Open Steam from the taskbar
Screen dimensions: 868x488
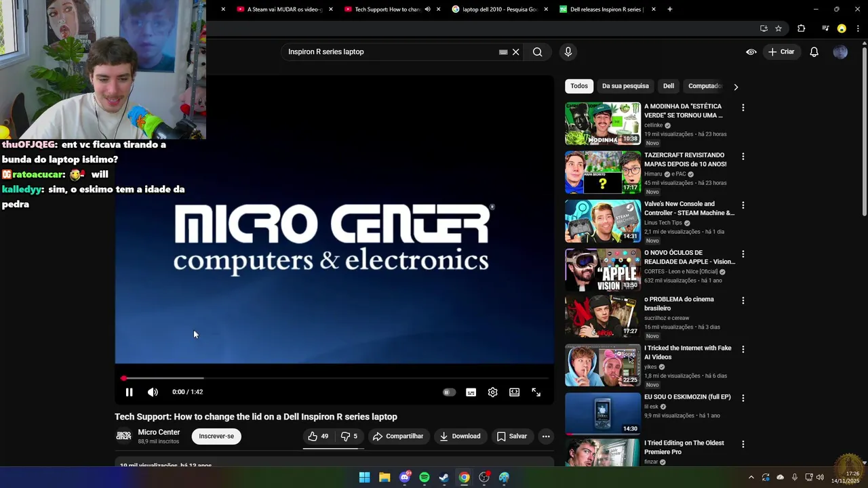pos(444,477)
